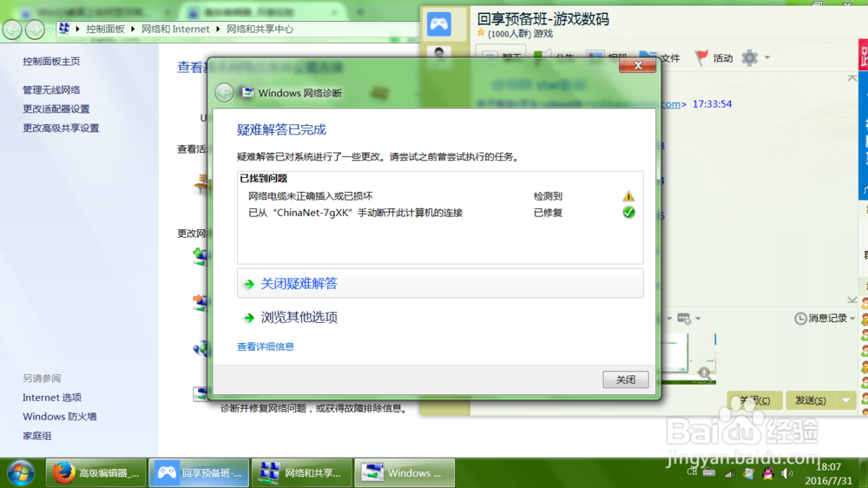Viewport: 868px width, 488px height.
Task: Click the game controller avatar in QQ sidebar
Action: click(x=439, y=23)
